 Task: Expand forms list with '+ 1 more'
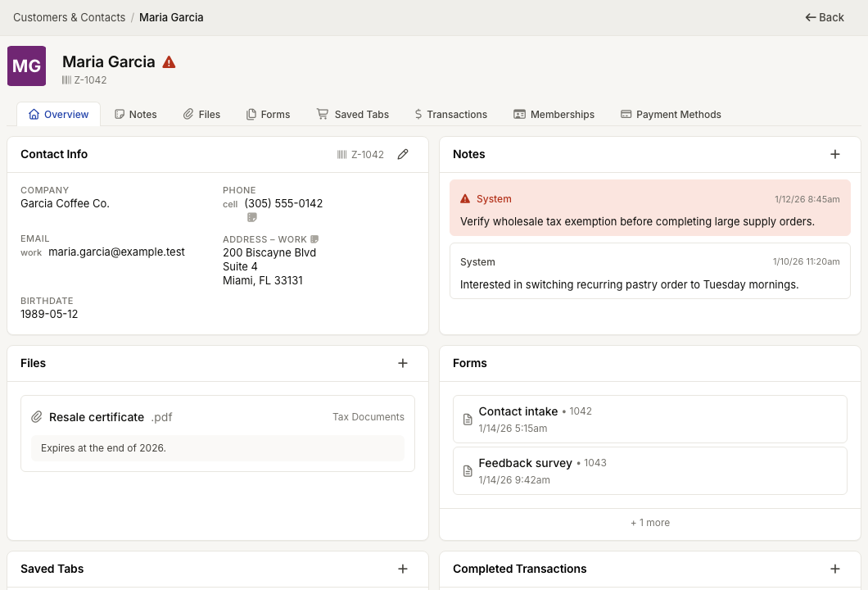tap(650, 523)
